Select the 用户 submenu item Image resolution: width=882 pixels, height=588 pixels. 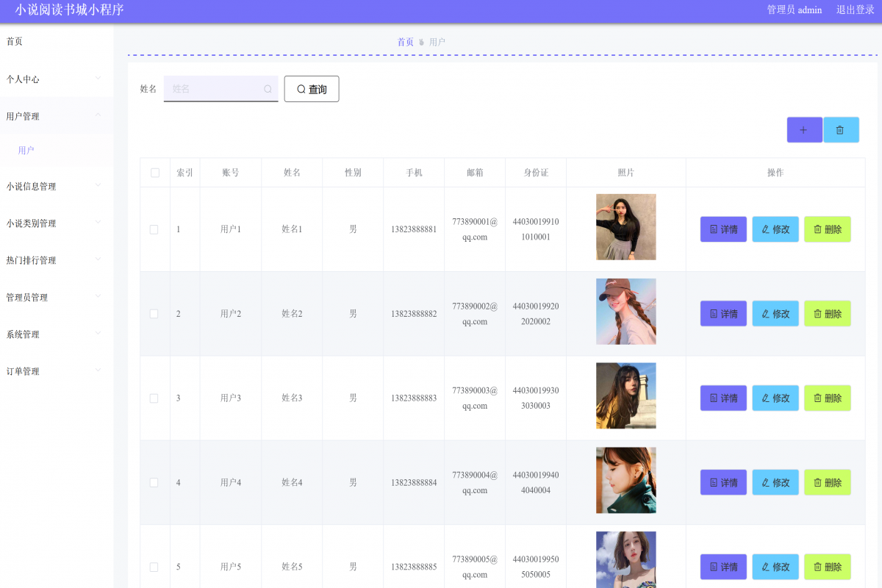26,151
